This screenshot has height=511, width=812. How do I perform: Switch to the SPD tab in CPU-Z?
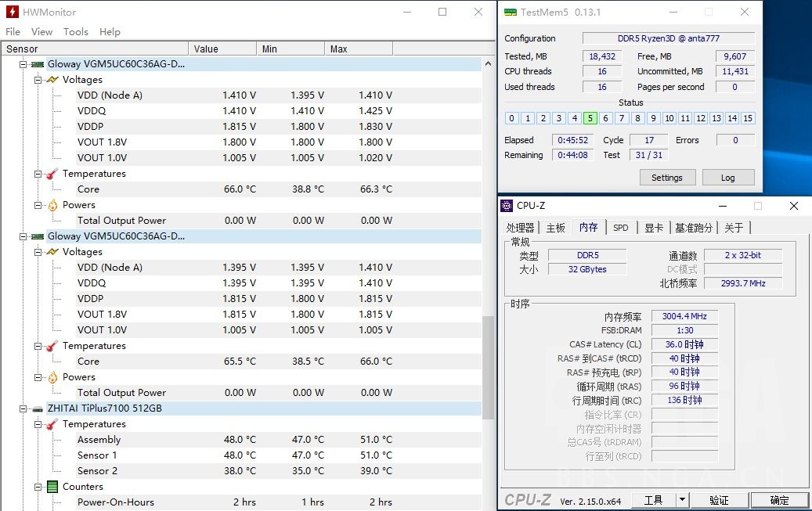click(621, 227)
